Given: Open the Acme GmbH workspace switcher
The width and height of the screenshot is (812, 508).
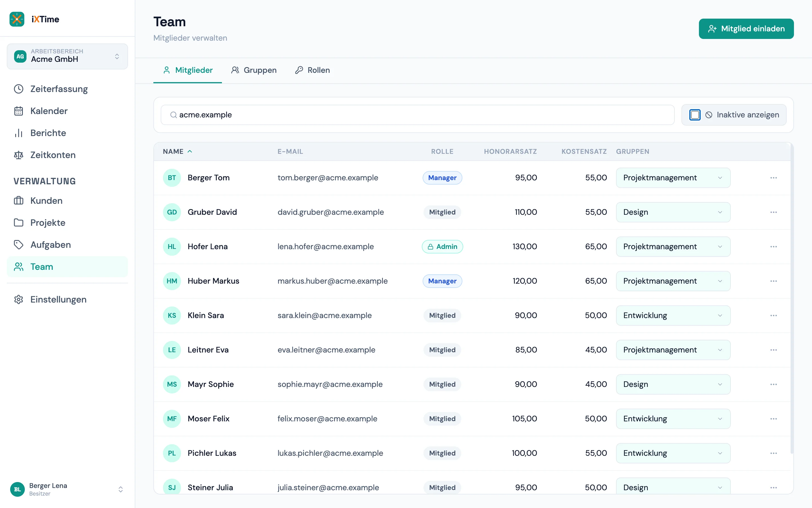Looking at the screenshot, I should point(67,56).
